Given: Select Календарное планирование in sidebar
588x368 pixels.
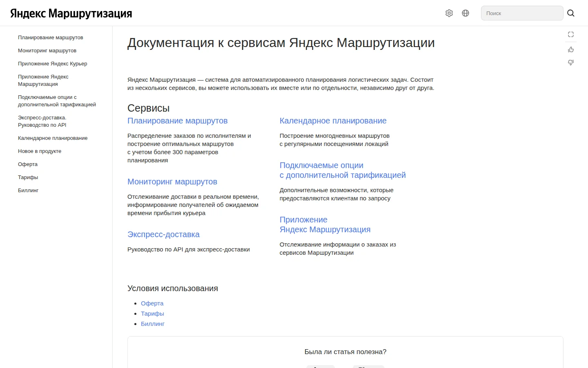Looking at the screenshot, I should [x=53, y=138].
